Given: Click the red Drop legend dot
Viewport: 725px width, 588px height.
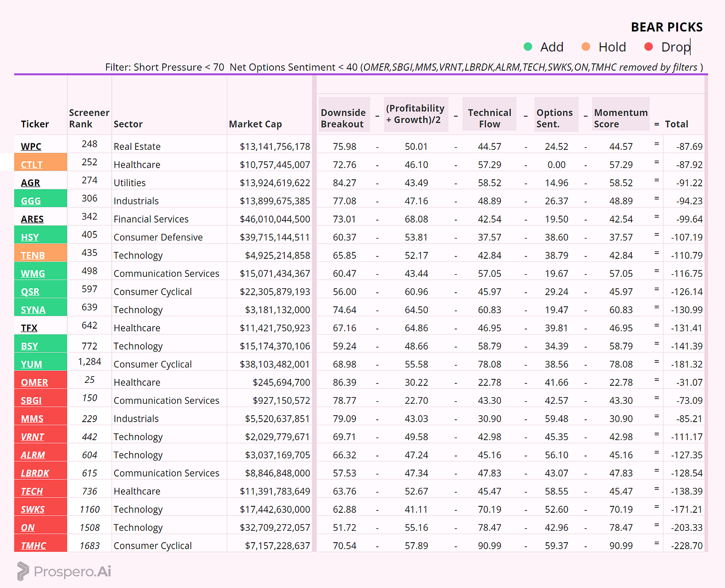Looking at the screenshot, I should pos(648,47).
